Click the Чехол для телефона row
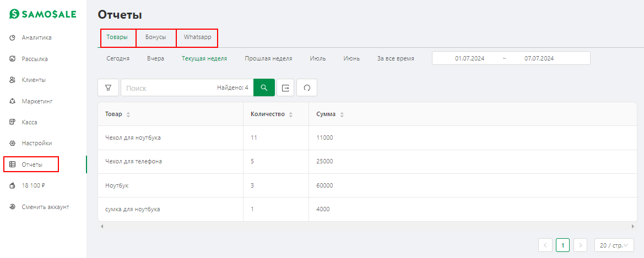The width and height of the screenshot is (644, 258). point(367,162)
